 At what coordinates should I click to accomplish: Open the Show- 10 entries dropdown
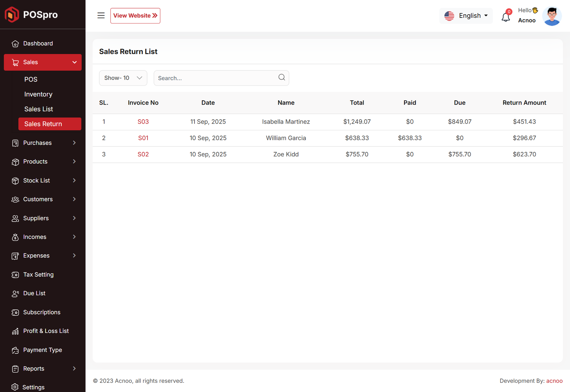[x=123, y=78]
